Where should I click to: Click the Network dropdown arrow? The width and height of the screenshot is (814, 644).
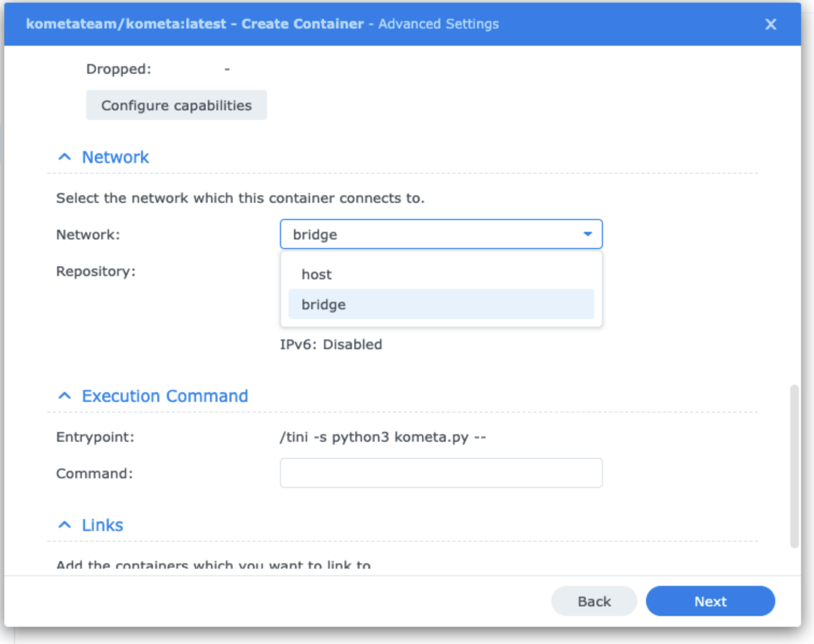click(588, 234)
